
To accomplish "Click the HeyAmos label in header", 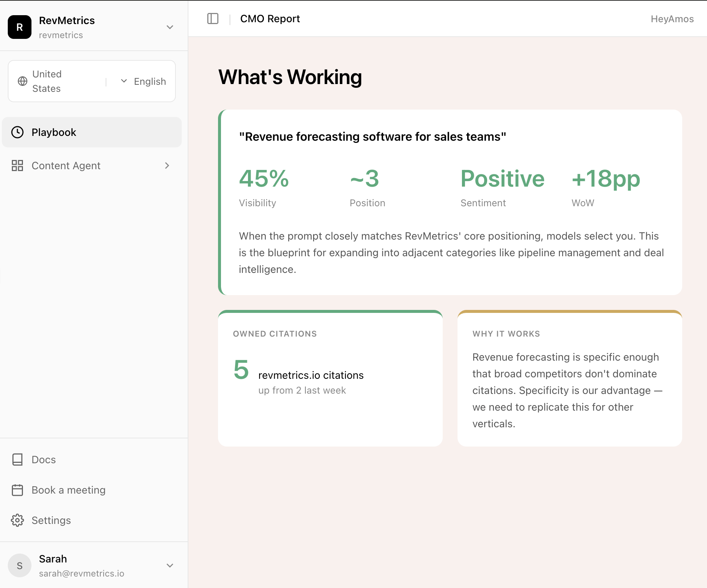I will 672,19.
